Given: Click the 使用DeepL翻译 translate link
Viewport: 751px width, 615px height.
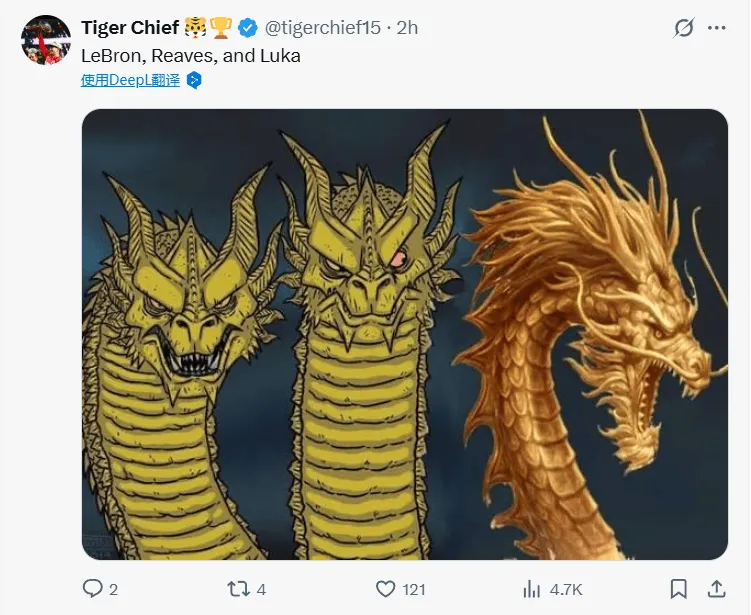Looking at the screenshot, I should pos(131,80).
